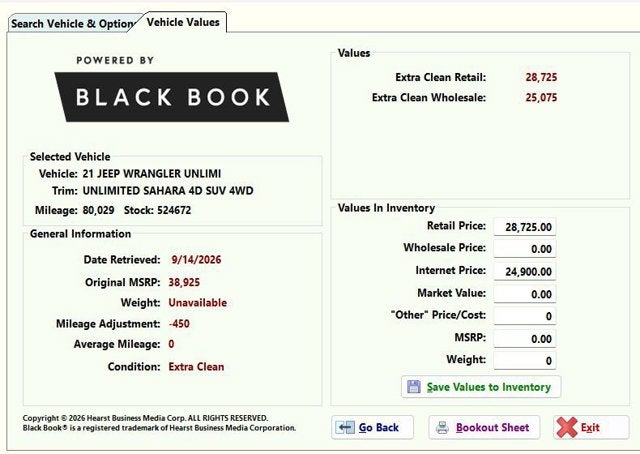Click the Extra Clean Retail label

tap(441, 77)
